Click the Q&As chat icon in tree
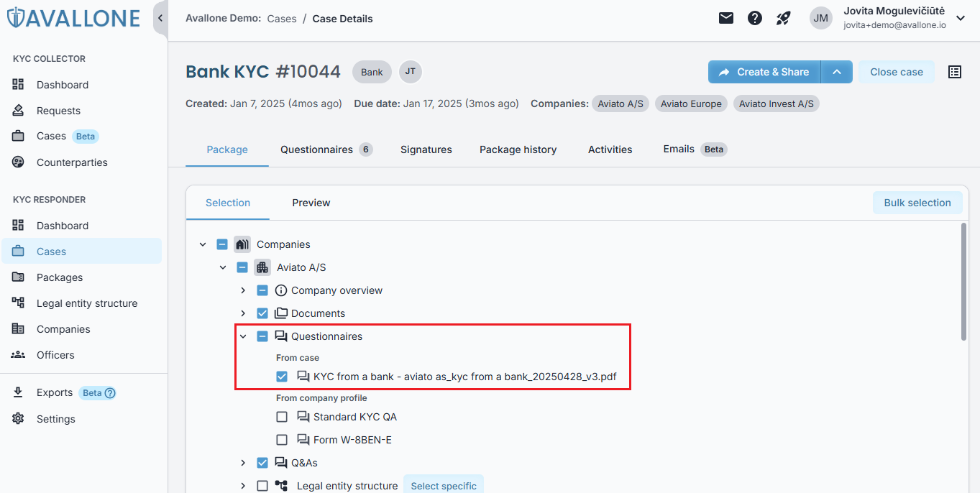The height and width of the screenshot is (493, 980). coord(281,463)
